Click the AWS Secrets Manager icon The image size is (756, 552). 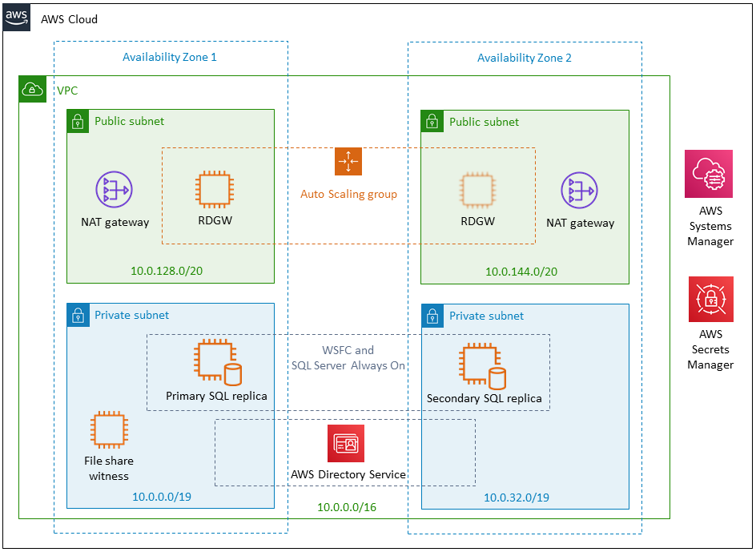tap(710, 298)
